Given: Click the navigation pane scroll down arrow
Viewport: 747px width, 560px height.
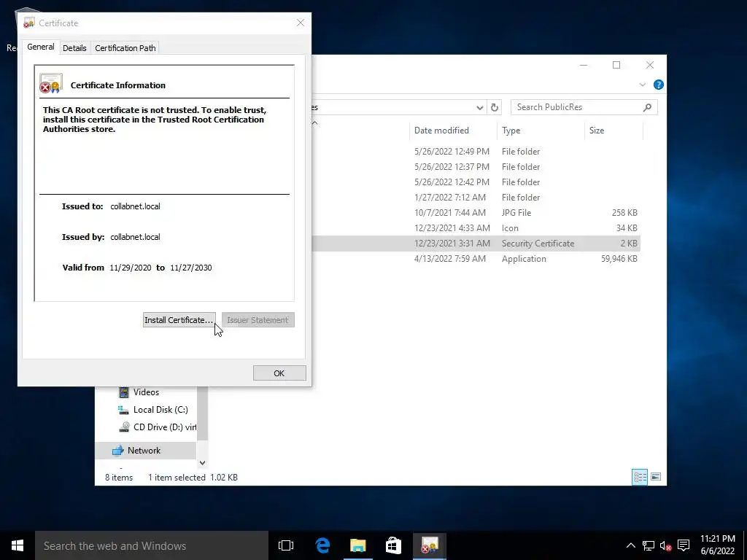Looking at the screenshot, I should coord(202,463).
